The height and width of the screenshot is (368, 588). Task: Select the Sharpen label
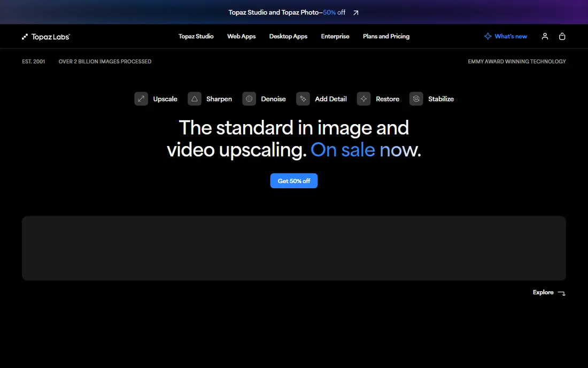point(219,99)
